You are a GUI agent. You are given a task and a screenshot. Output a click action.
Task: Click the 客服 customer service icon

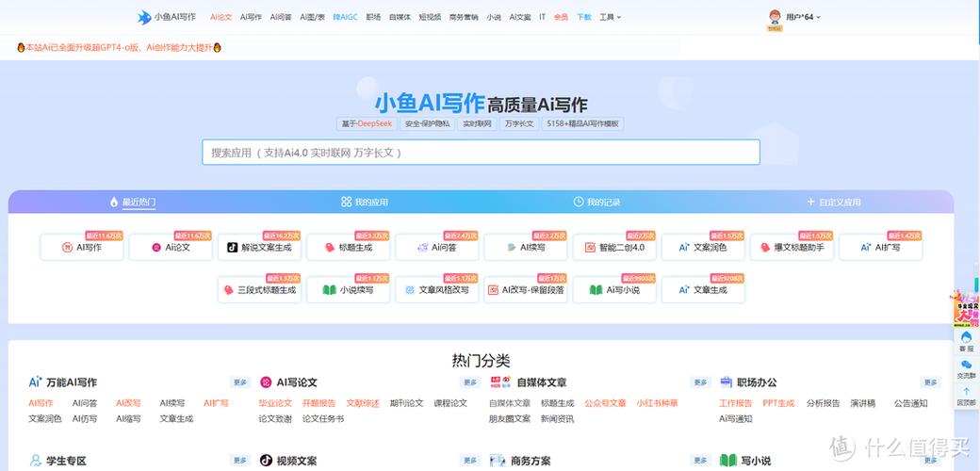point(966,341)
